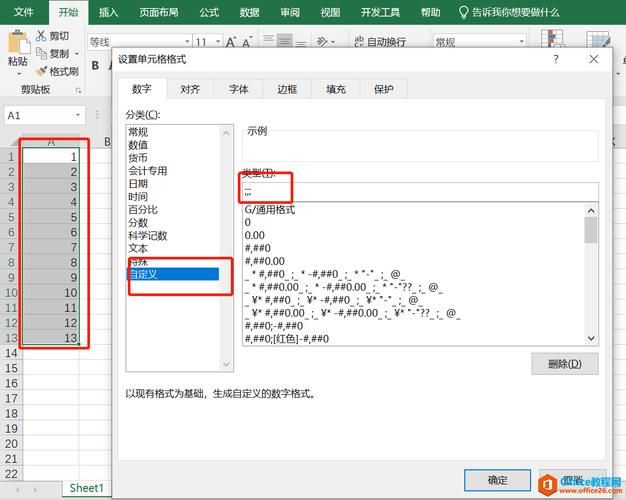Select category 会计专用 in list
626x500 pixels.
(148, 171)
